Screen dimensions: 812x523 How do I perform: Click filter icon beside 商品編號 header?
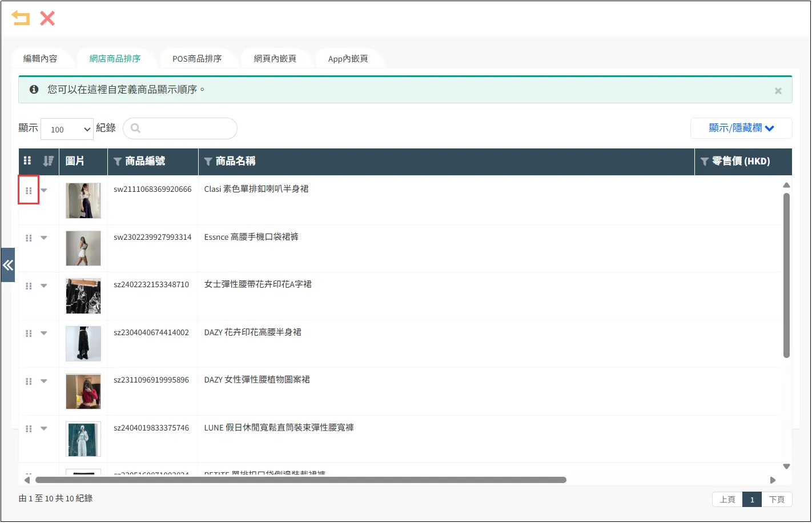click(118, 162)
